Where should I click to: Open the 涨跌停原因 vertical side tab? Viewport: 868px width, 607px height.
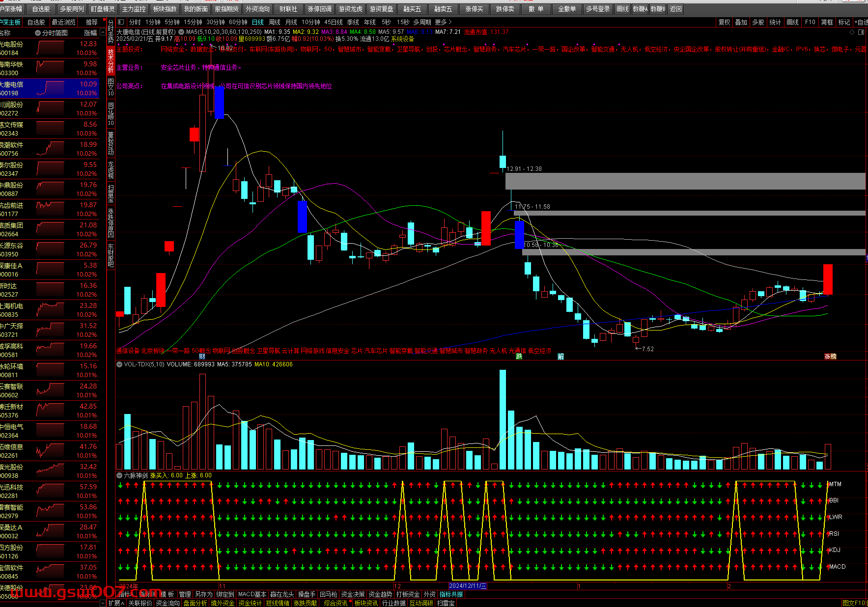[x=111, y=223]
